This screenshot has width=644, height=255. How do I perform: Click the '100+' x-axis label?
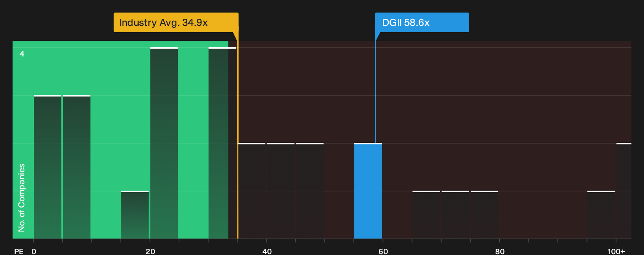[616, 251]
